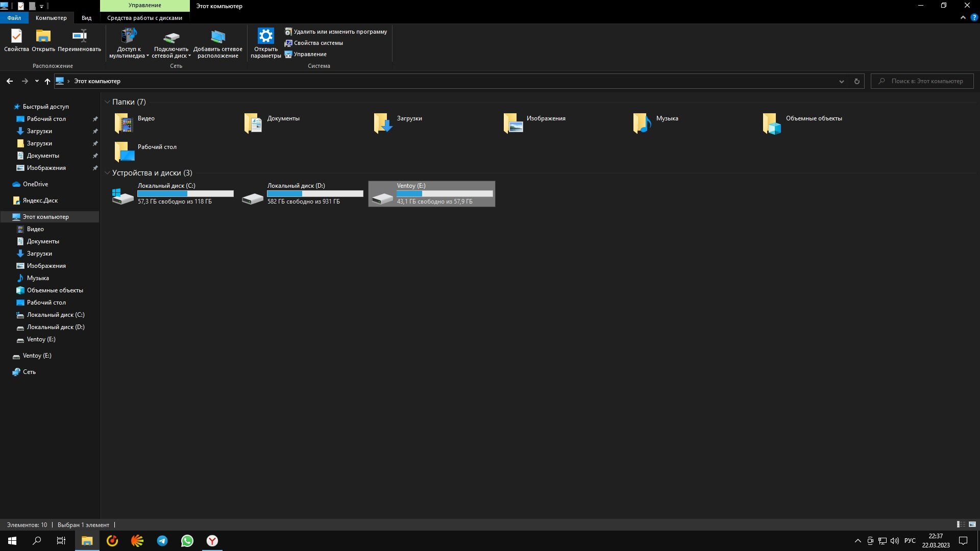Select Локальный диск (D:) drive
The image size is (980, 551).
(x=303, y=194)
